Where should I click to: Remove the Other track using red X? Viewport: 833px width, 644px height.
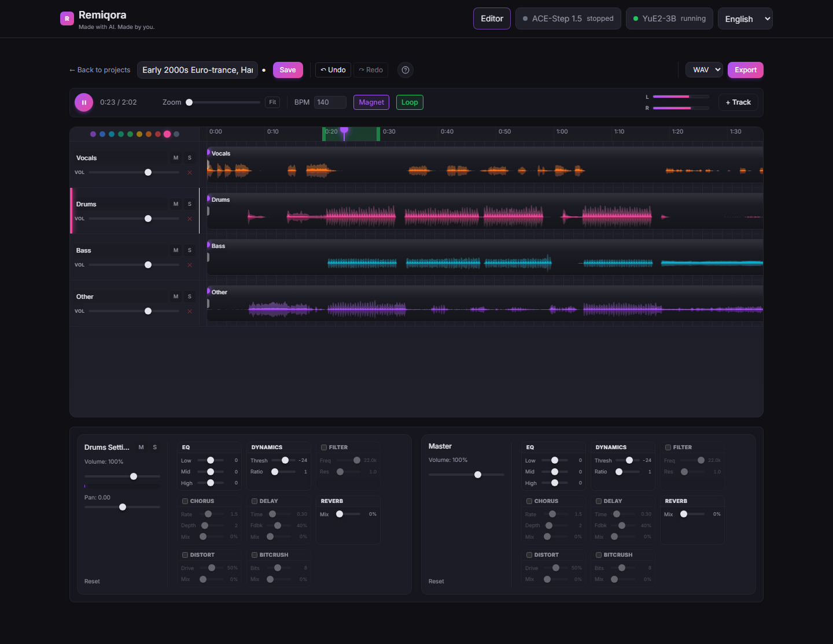pyautogui.click(x=190, y=311)
